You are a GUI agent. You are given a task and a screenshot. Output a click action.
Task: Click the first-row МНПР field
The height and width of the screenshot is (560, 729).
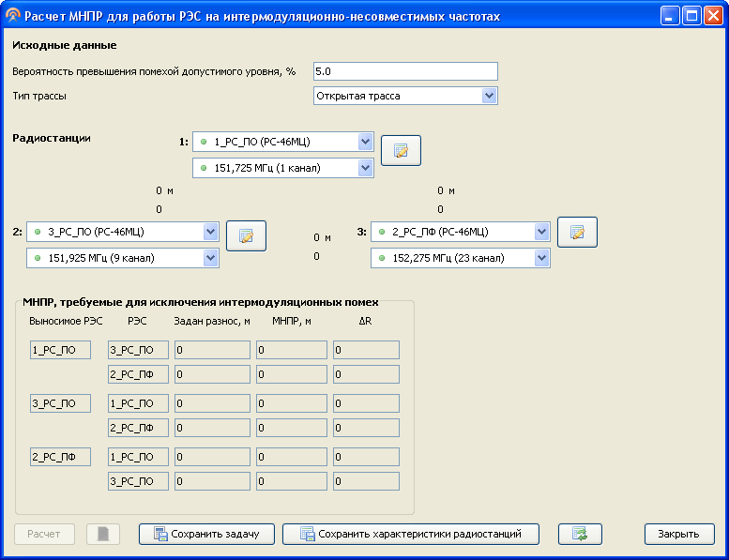292,350
